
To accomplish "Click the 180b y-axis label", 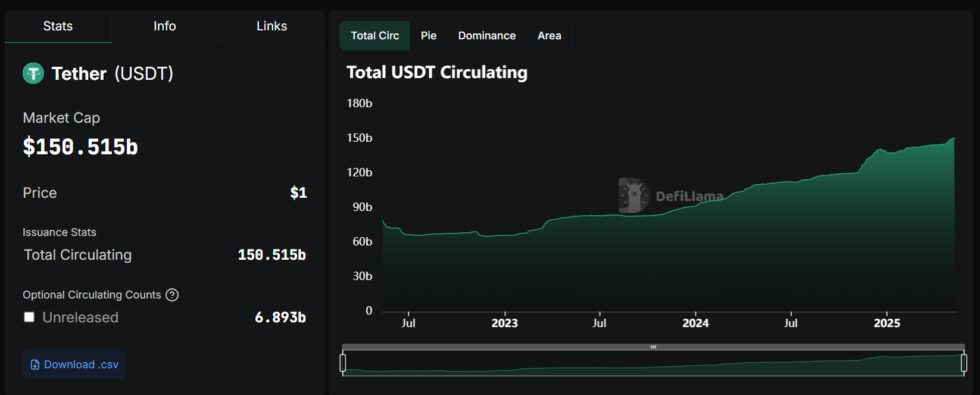I will coord(360,104).
